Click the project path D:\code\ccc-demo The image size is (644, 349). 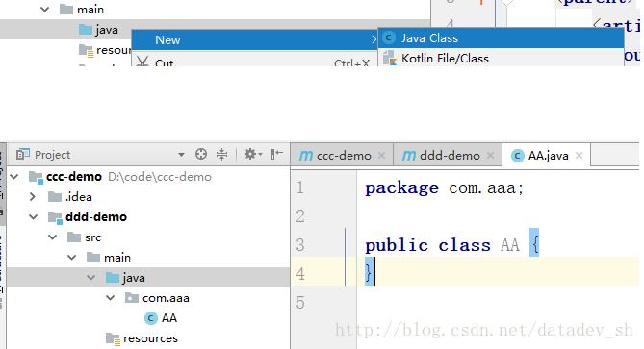[160, 177]
